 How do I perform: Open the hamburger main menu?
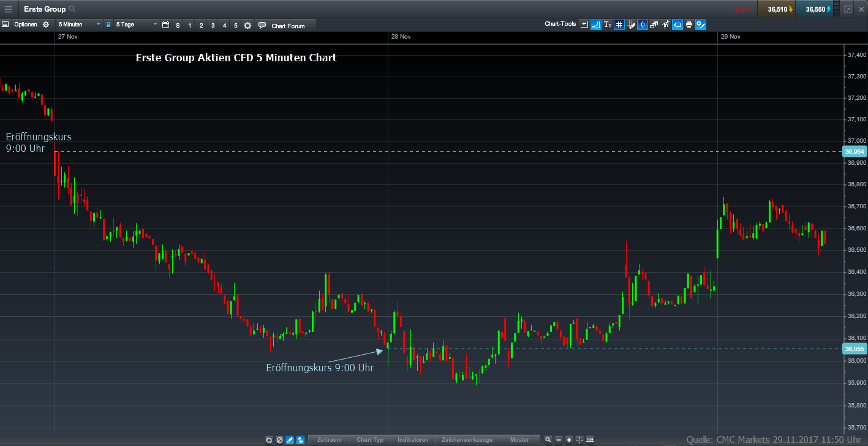click(x=8, y=9)
